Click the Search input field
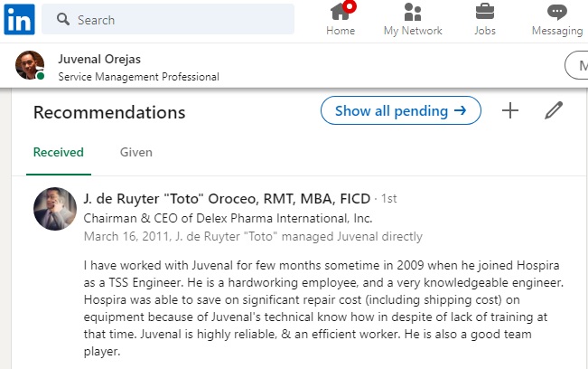588x369 pixels. 181,19
